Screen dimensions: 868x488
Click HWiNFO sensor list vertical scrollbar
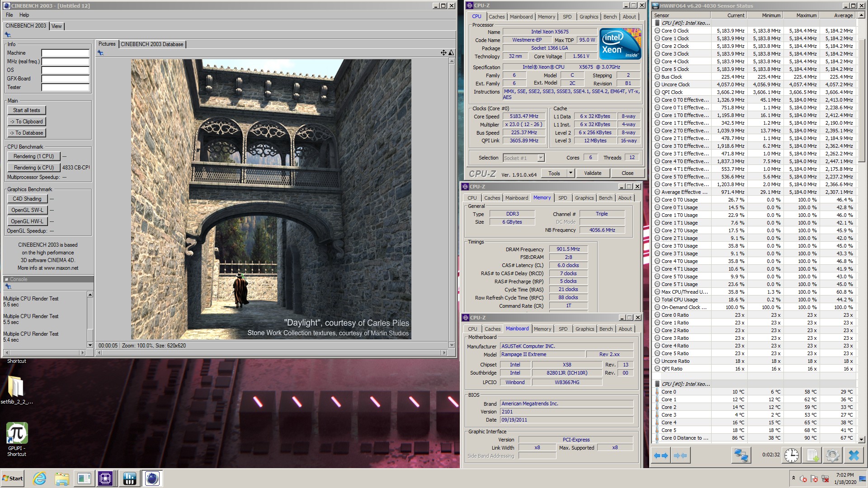[x=861, y=227]
